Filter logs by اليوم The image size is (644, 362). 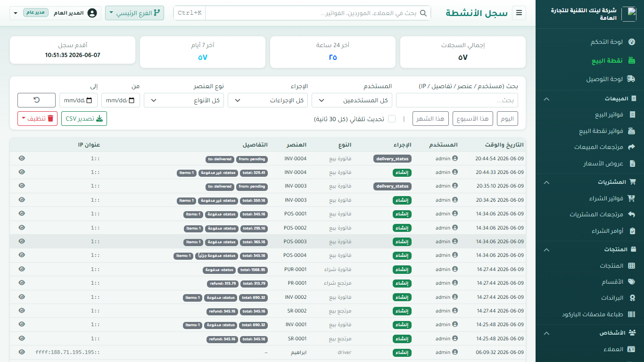point(507,119)
